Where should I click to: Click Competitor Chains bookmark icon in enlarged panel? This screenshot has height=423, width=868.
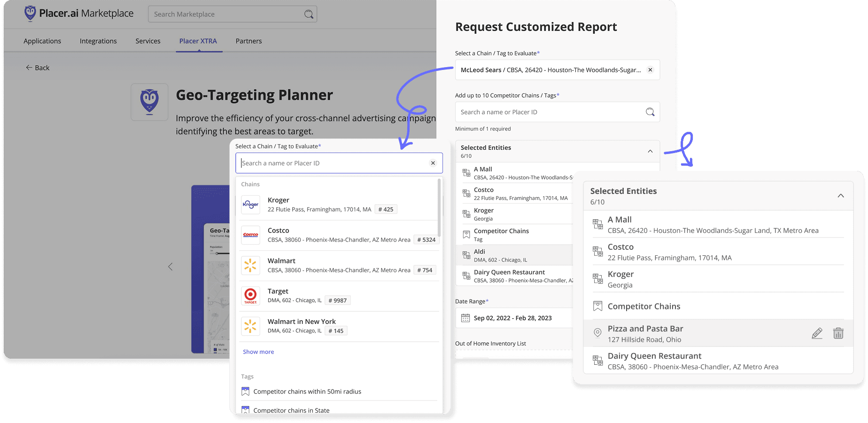(597, 306)
